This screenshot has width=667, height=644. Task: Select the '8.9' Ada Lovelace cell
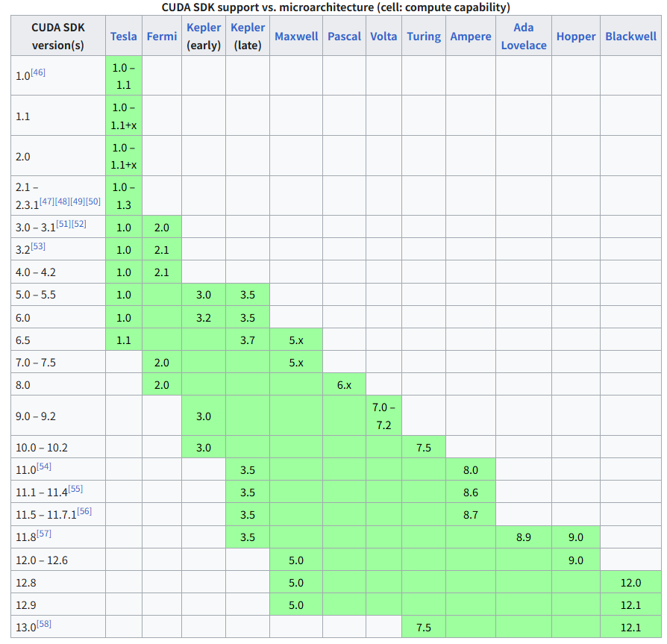524,537
